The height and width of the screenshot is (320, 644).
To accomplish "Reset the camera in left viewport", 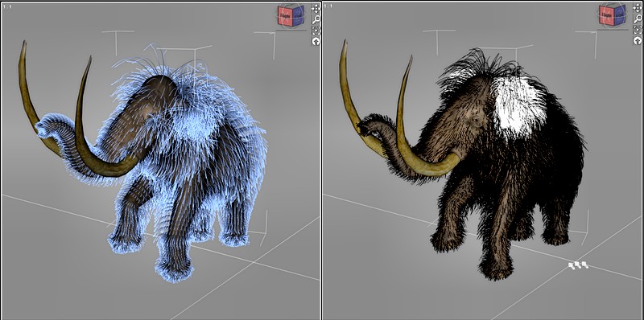I will (316, 41).
